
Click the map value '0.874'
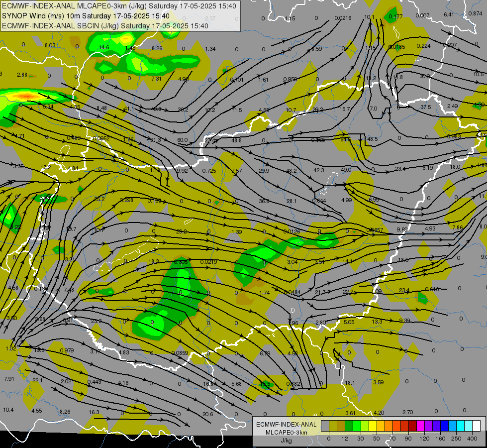coord(475,13)
